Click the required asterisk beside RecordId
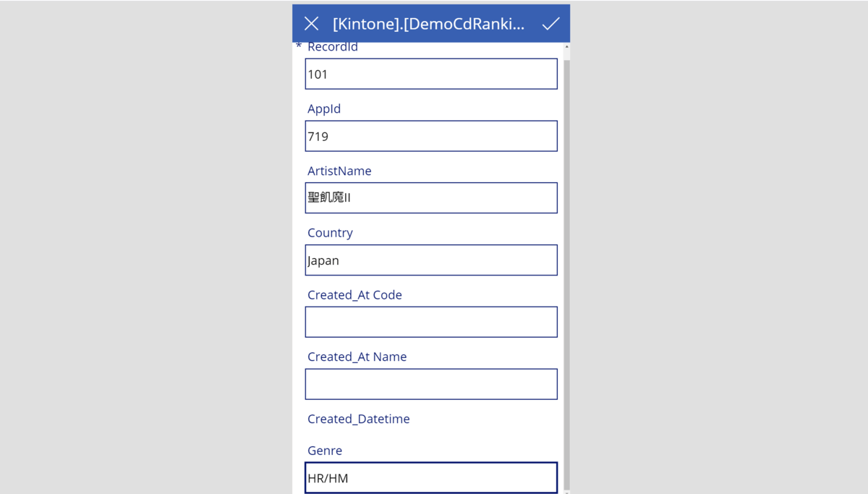Viewport: 868px width, 494px height. (298, 47)
